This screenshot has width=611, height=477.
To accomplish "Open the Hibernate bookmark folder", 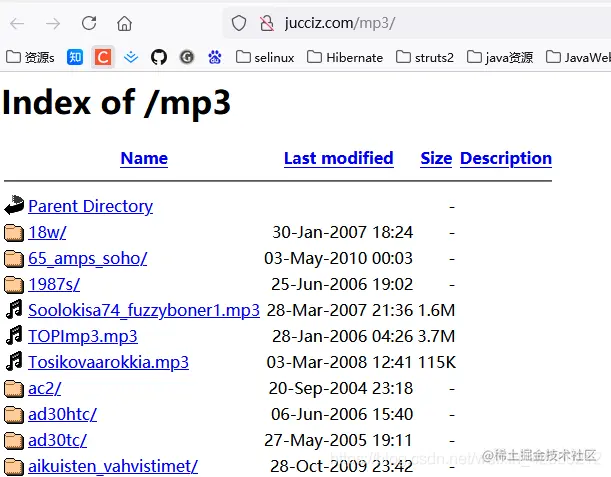I will [x=345, y=57].
